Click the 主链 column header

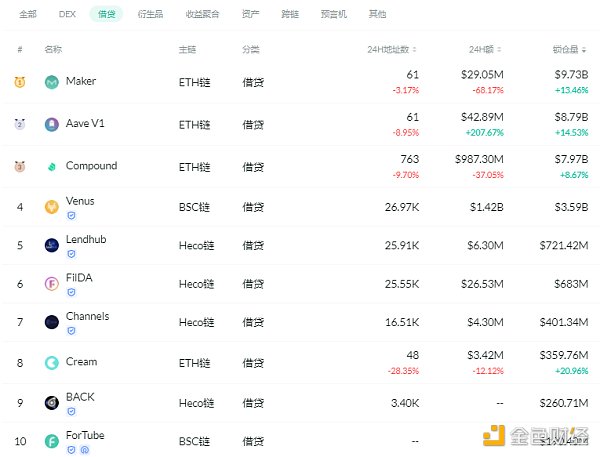188,49
